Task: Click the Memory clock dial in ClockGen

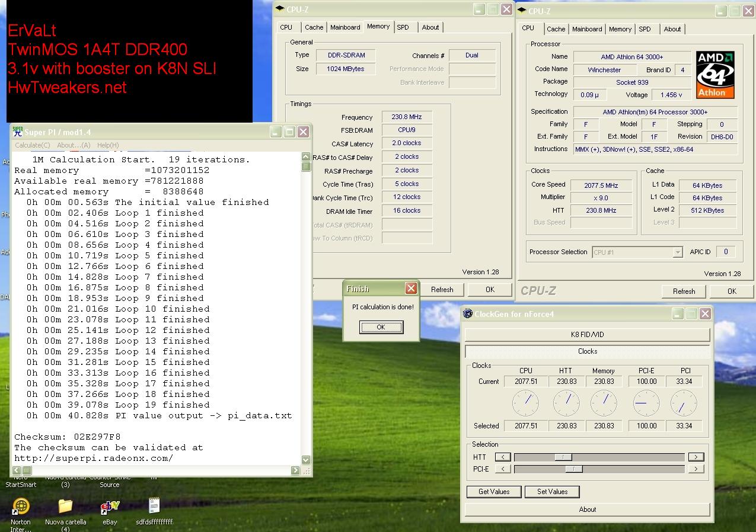Action: click(x=604, y=403)
